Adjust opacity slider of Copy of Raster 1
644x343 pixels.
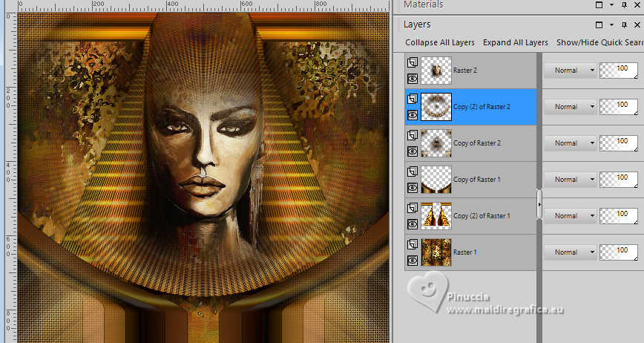point(619,180)
